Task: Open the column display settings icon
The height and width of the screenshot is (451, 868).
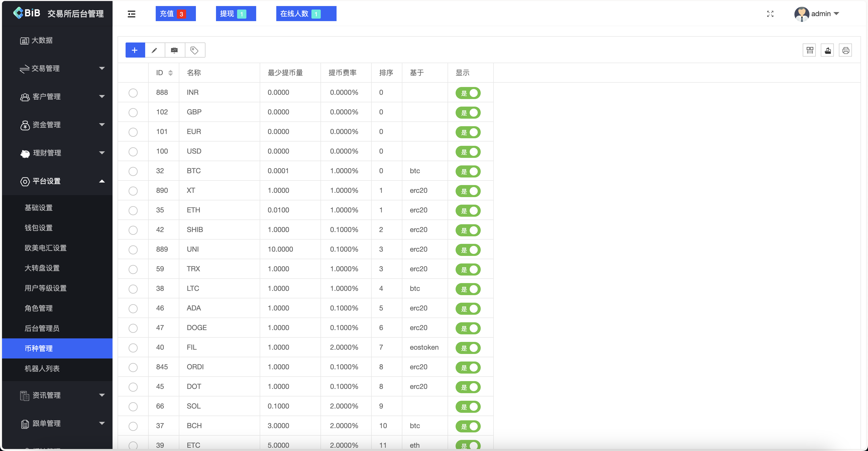Action: click(810, 50)
